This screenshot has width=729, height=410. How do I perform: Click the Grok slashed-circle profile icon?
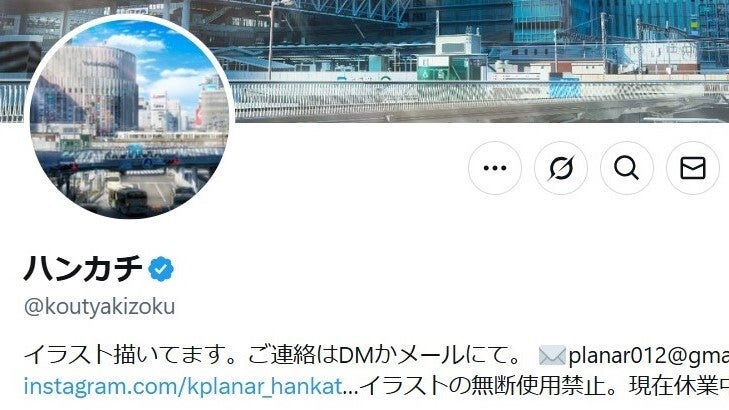(x=561, y=168)
